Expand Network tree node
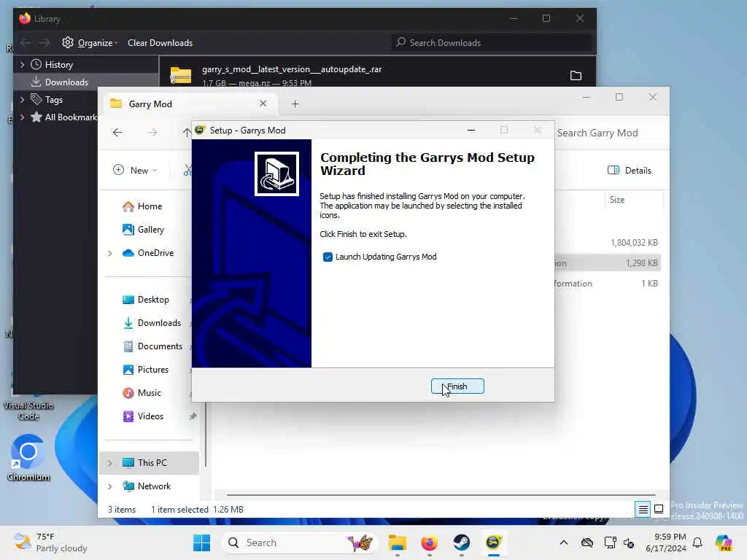 pyautogui.click(x=110, y=486)
